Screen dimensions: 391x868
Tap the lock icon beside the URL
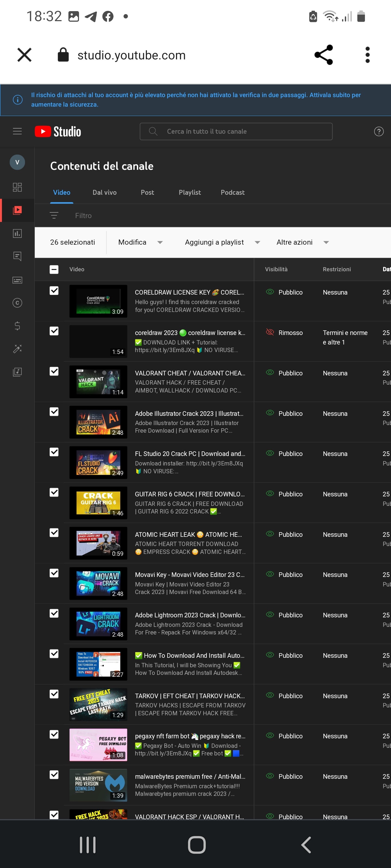(63, 55)
